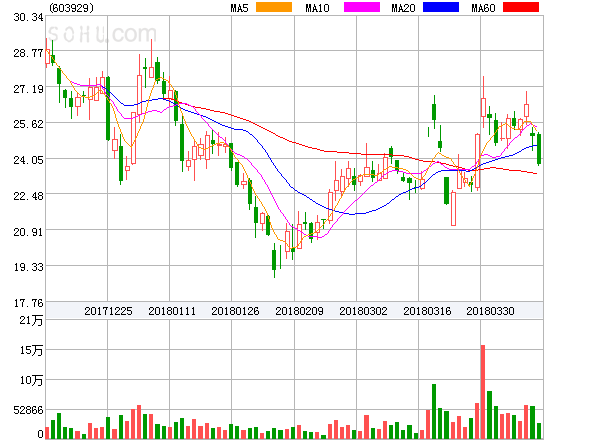The height and width of the screenshot is (440, 600).
Task: Click the MA60 legend label text
Action: pyautogui.click(x=483, y=8)
